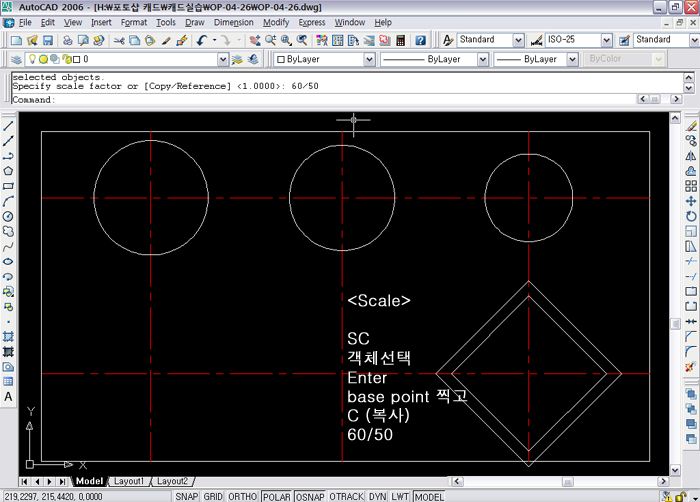700x502 pixels.
Task: Click the Rotate modify tool
Action: pyautogui.click(x=691, y=217)
